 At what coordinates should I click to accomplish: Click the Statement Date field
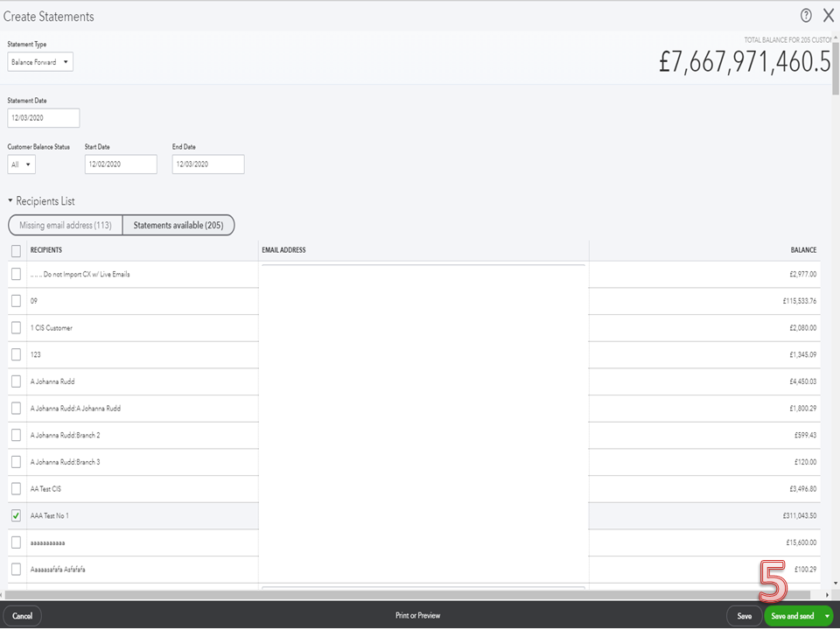44,118
